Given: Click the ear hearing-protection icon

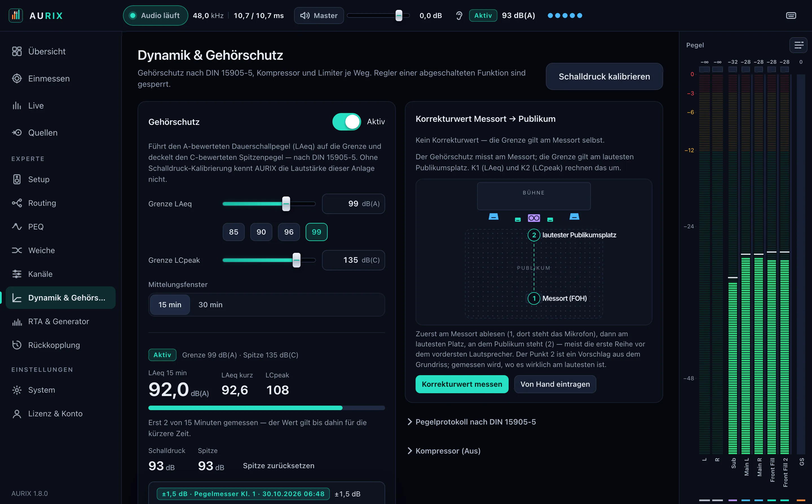Looking at the screenshot, I should tap(459, 16).
